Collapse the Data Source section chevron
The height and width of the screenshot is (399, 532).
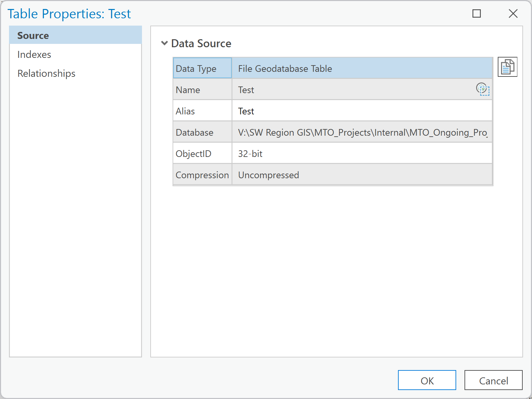[x=164, y=43]
